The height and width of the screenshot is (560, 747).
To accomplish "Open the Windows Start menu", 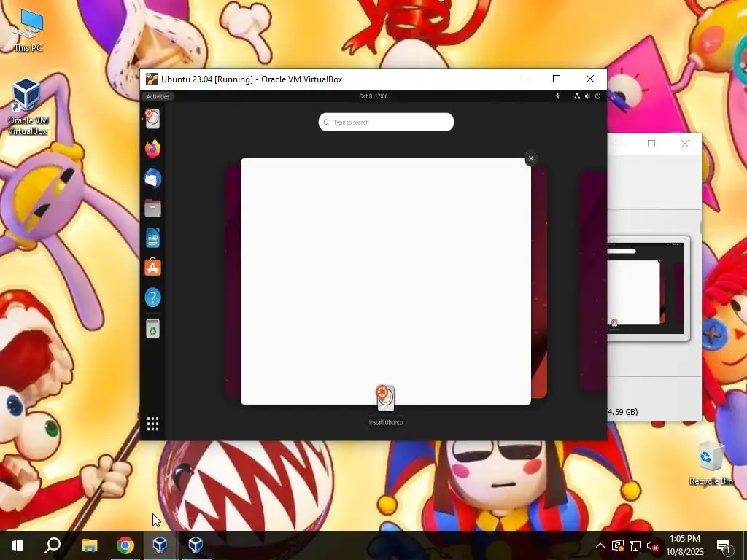I will 18,545.
